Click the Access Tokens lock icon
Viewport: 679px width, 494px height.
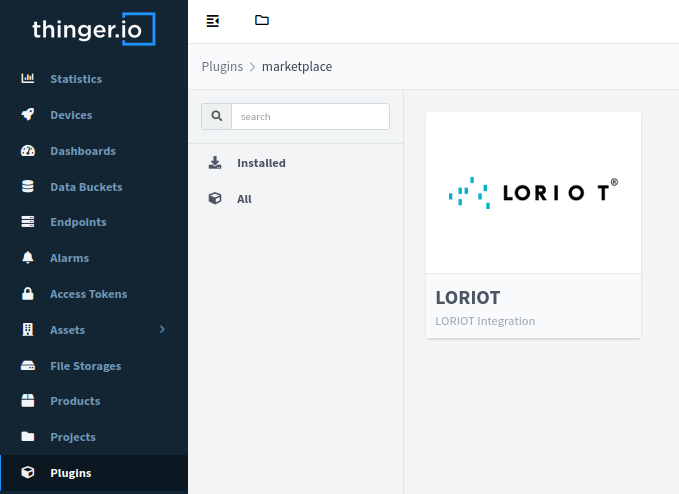[x=28, y=294]
